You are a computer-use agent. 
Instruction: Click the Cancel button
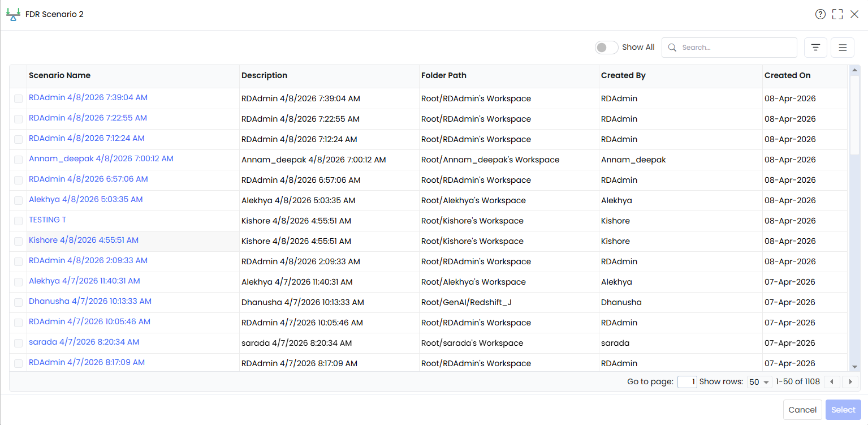802,410
